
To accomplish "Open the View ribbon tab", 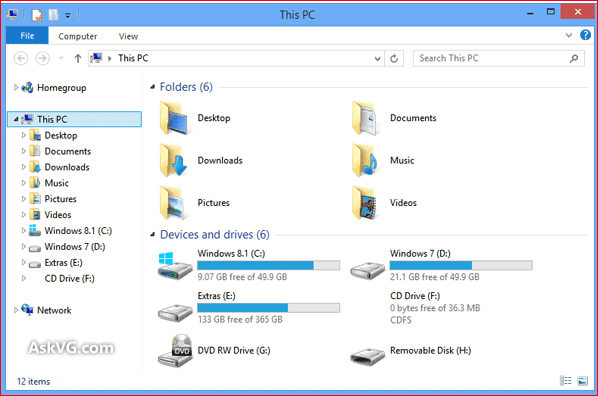I will tap(128, 36).
